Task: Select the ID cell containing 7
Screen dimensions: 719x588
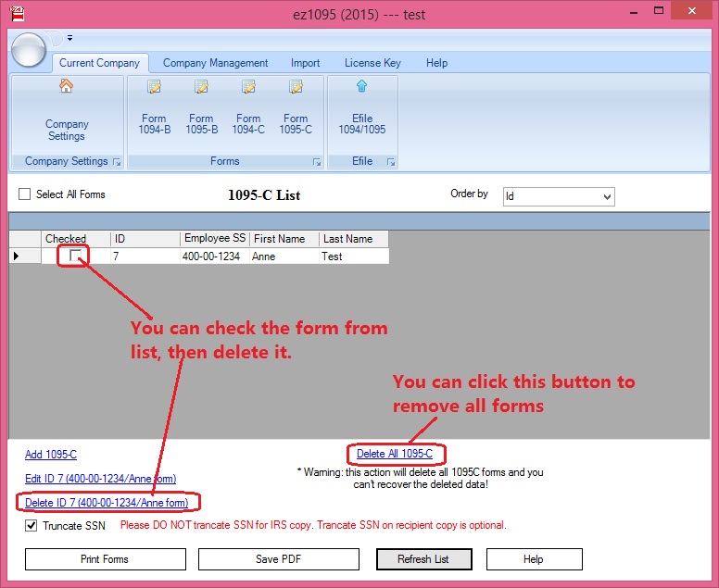Action: click(145, 256)
